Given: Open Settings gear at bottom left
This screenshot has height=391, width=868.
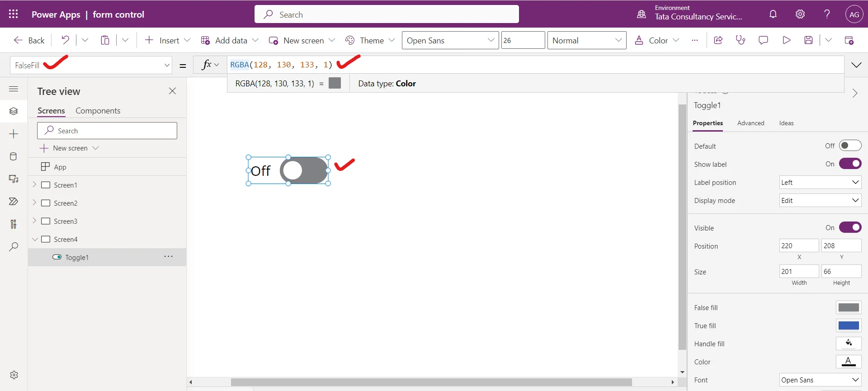Looking at the screenshot, I should [14, 375].
